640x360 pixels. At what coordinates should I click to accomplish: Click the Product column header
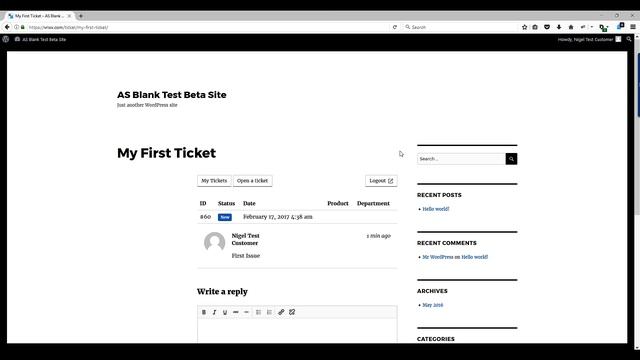(x=338, y=203)
